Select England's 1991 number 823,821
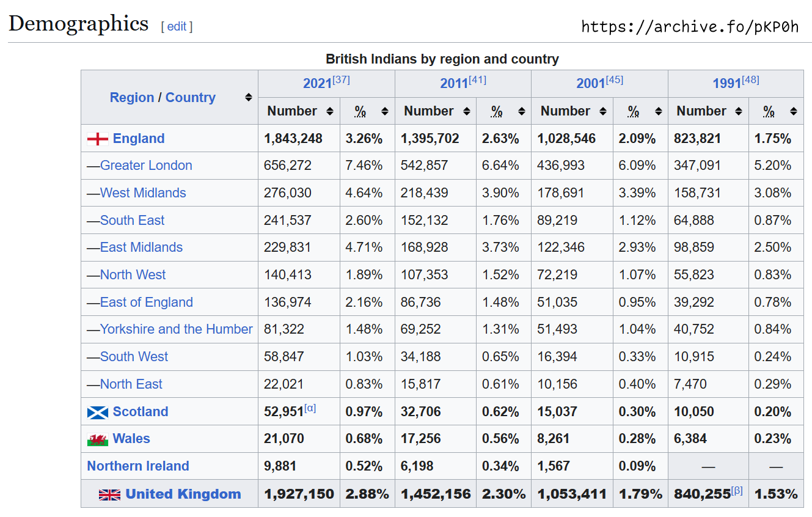Viewport: 812px width, 517px height. [697, 139]
